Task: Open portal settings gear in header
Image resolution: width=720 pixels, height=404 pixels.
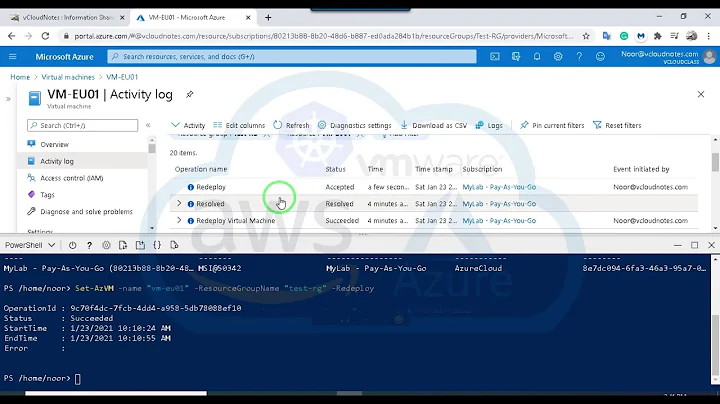Action: tap(558, 56)
